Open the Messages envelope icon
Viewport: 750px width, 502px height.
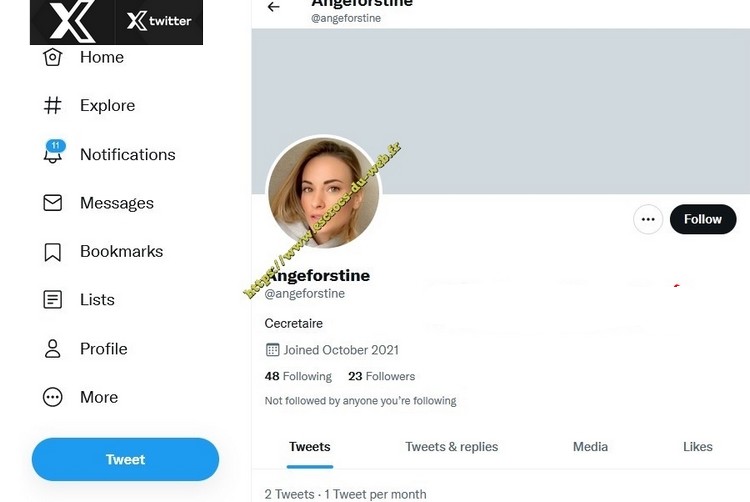53,203
